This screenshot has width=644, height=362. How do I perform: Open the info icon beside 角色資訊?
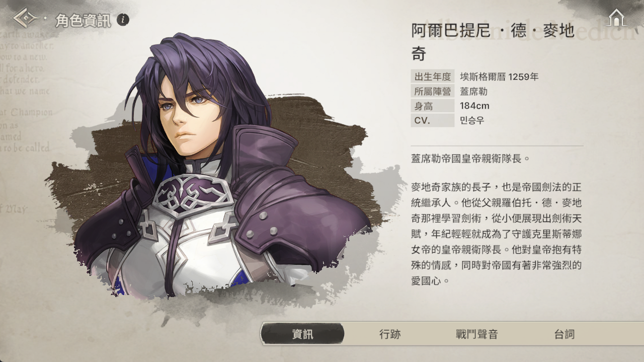(123, 20)
